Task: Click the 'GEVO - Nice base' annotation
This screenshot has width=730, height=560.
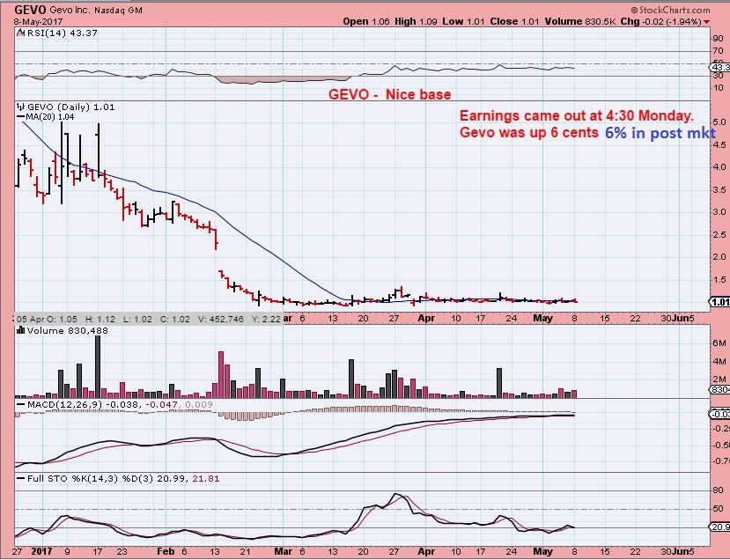Action: [390, 94]
